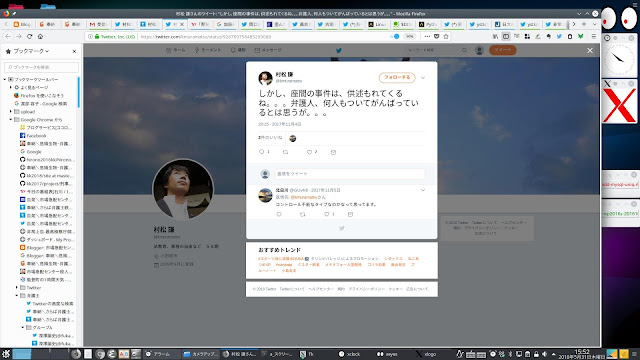Open the Facebook bookmark
Screen dimensions: 640x360
click(x=33, y=136)
